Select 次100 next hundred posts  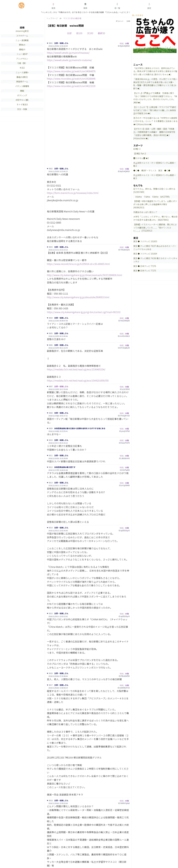click(x=90, y=33)
